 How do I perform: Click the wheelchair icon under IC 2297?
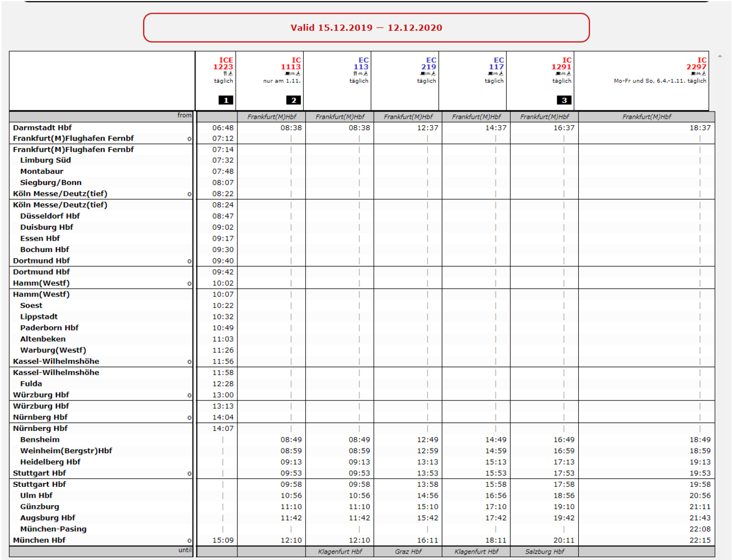[704, 74]
